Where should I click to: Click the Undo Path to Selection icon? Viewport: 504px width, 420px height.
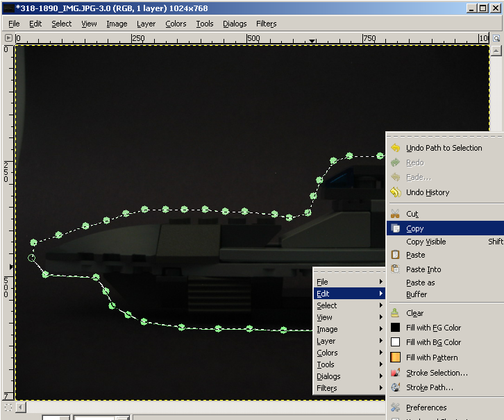pos(396,148)
